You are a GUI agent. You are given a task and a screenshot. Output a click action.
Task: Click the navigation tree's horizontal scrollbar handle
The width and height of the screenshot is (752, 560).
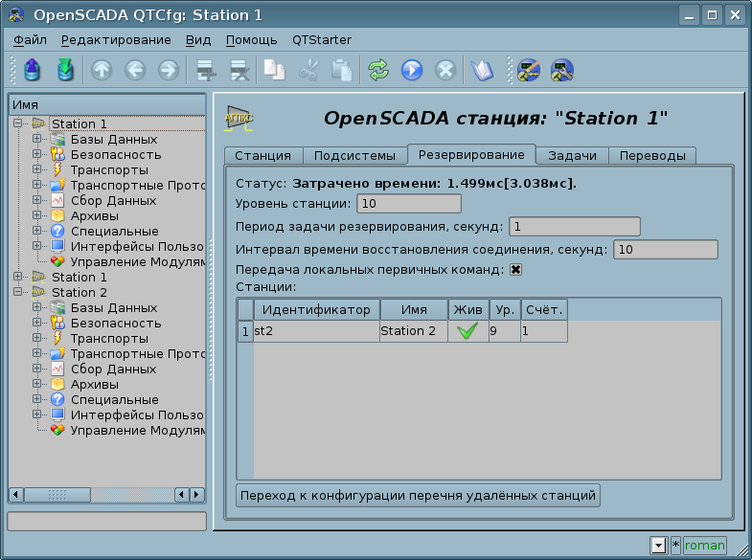(57, 495)
